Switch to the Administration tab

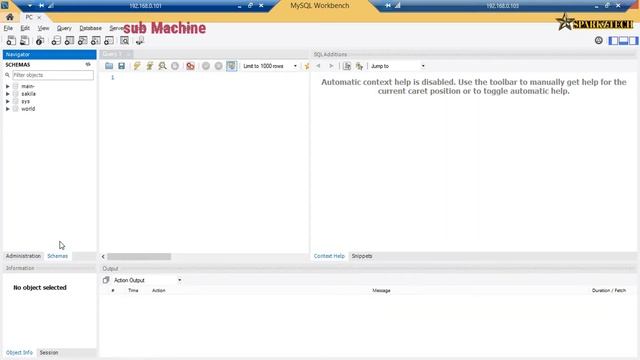pos(23,256)
